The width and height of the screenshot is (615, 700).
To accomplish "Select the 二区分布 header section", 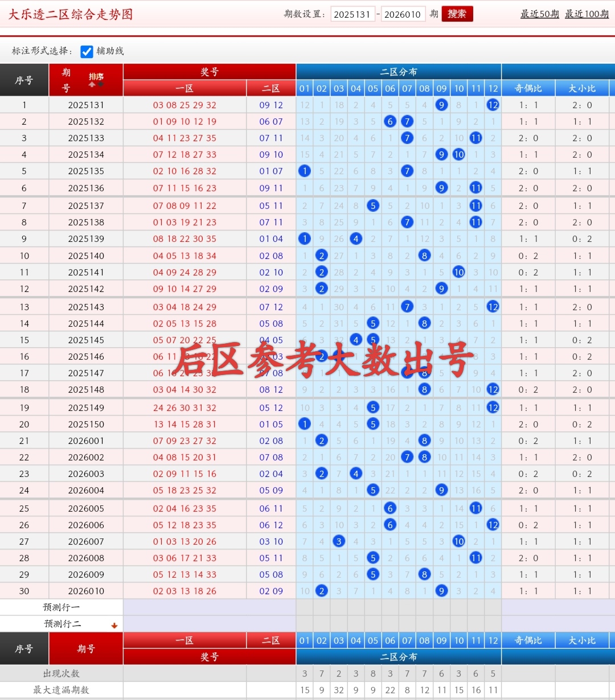I will [x=398, y=71].
